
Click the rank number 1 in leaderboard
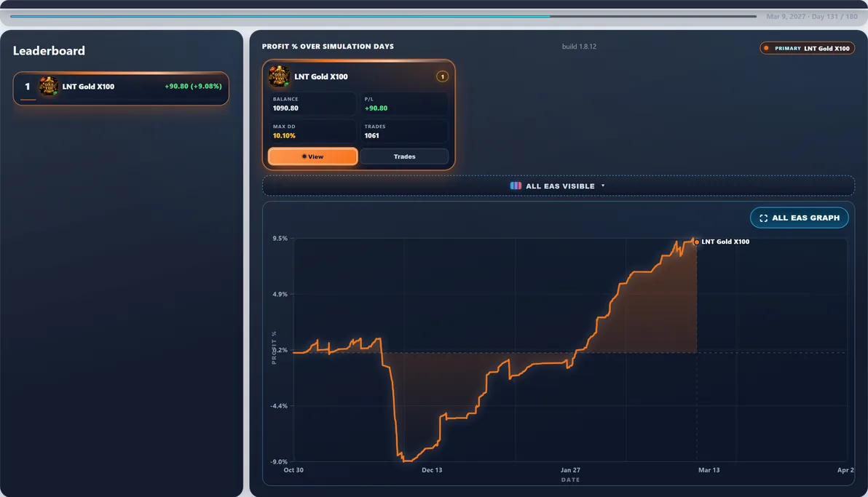(x=27, y=87)
